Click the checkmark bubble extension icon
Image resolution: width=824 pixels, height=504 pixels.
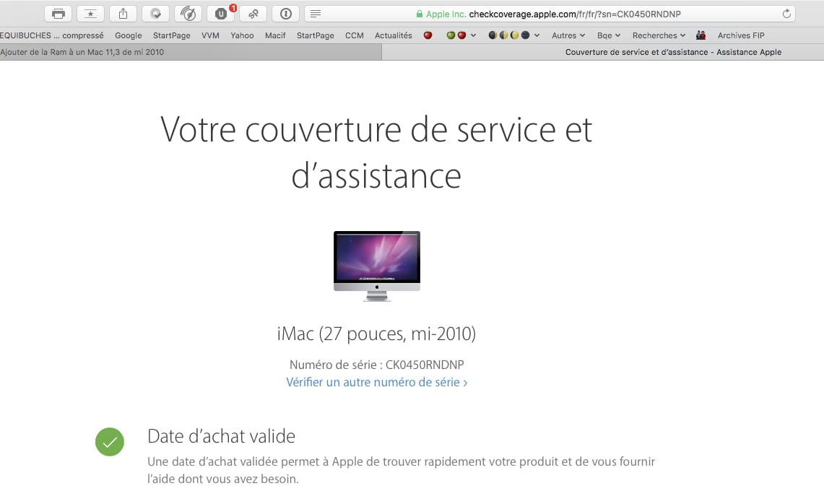[155, 14]
